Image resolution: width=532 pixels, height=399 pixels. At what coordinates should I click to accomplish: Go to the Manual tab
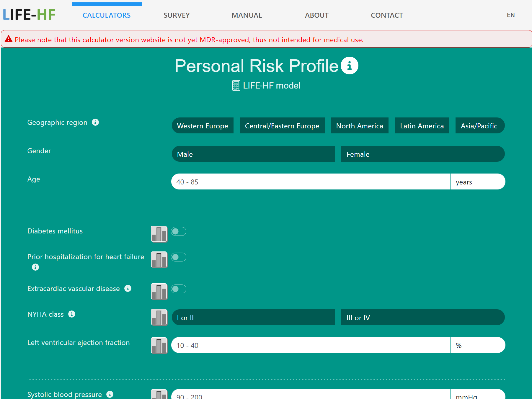[x=247, y=15]
